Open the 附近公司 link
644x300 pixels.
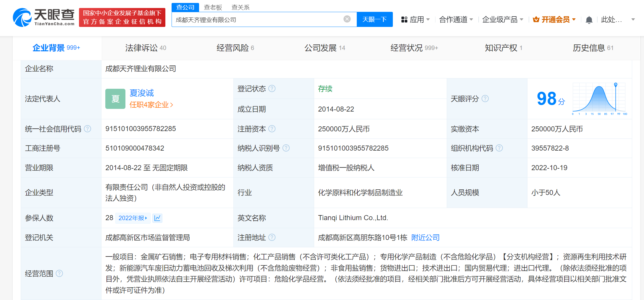[425, 238]
